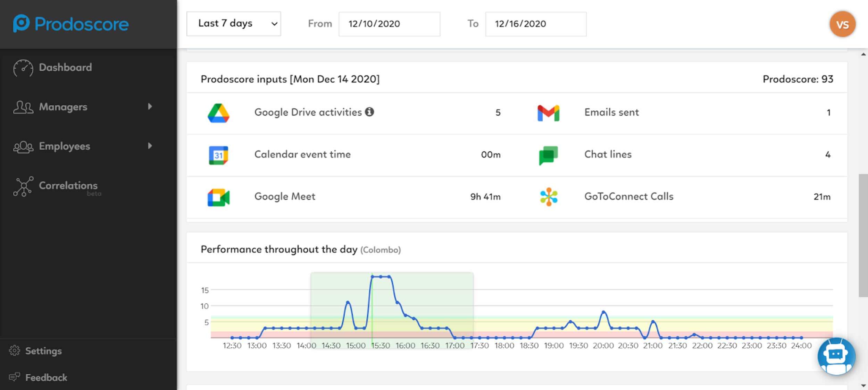This screenshot has height=390, width=868.
Task: Open Feedback menu item
Action: pos(46,377)
